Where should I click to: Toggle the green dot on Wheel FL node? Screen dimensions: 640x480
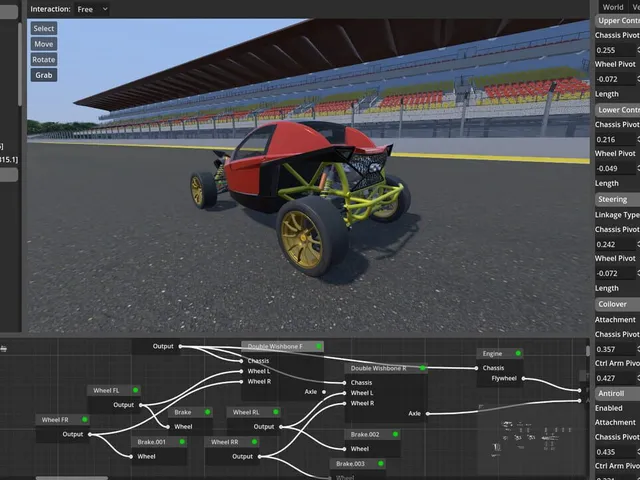(135, 390)
